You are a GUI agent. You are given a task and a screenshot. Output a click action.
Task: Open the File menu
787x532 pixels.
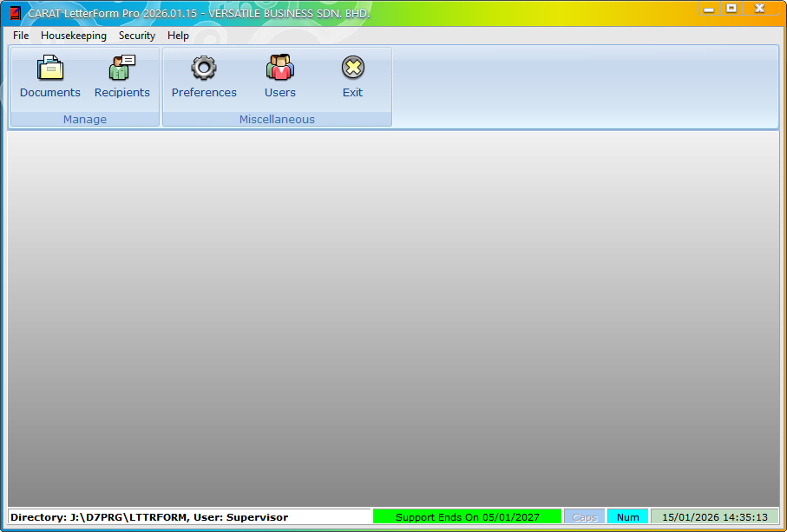click(21, 36)
